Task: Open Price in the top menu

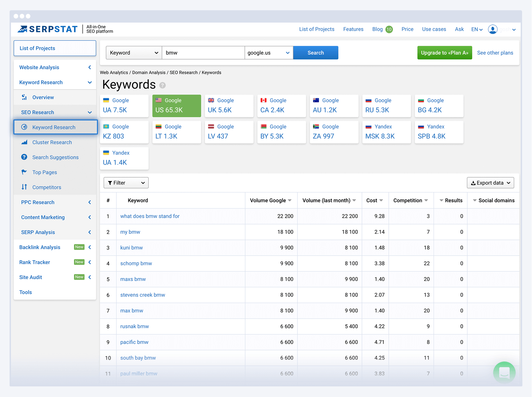Action: tap(407, 29)
